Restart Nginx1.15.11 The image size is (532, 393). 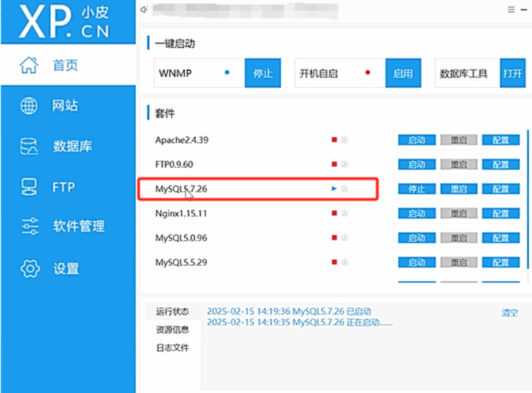click(x=459, y=213)
